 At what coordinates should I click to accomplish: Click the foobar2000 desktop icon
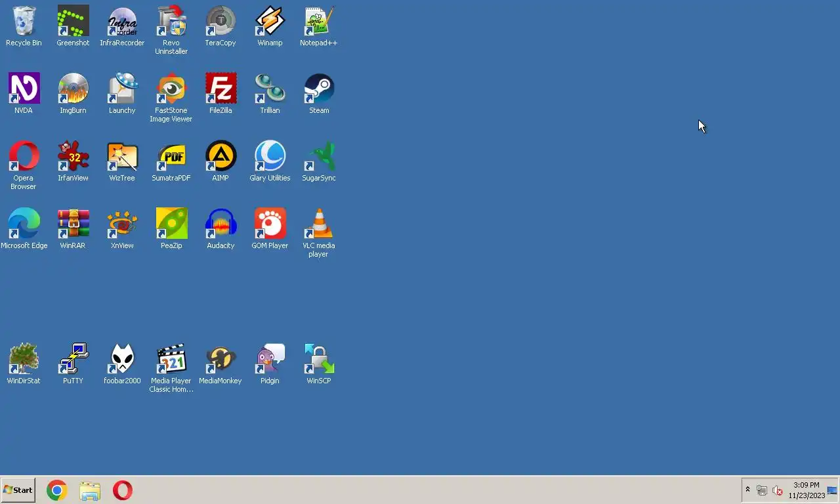point(122,364)
